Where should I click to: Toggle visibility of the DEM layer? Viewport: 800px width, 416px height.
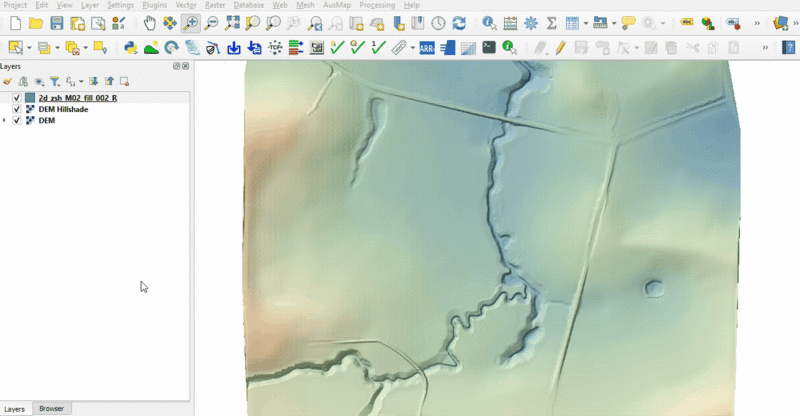coord(17,120)
